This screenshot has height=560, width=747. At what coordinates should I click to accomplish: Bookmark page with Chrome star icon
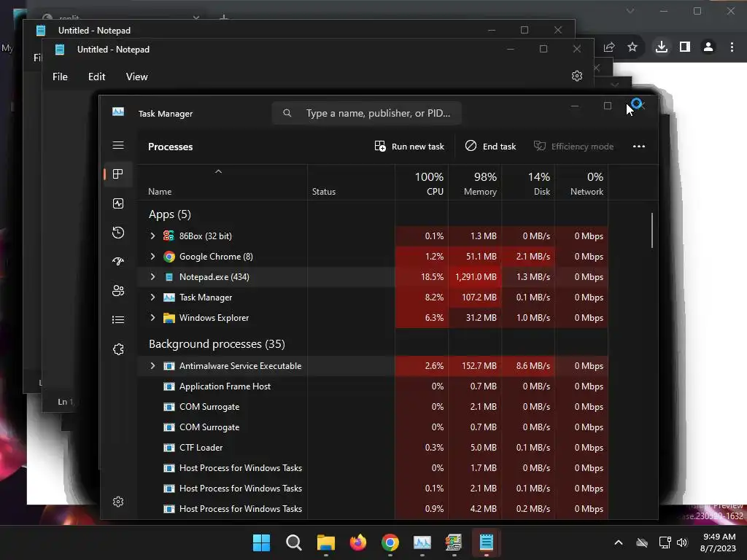click(632, 47)
